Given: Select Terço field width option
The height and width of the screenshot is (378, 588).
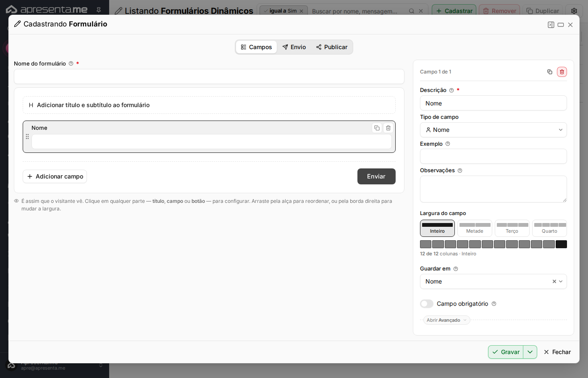Looking at the screenshot, I should pyautogui.click(x=512, y=228).
